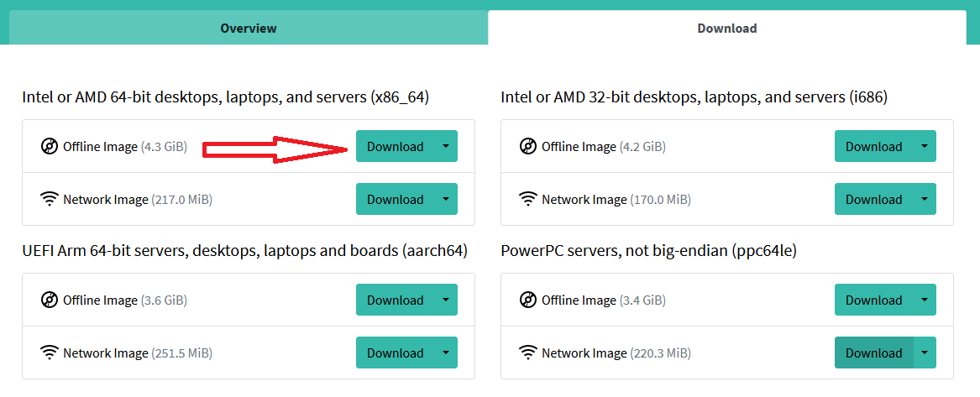Viewport: 980px width, 397px height.
Task: Click 'Network Image (217.0 MiB)' text
Action: tap(138, 201)
